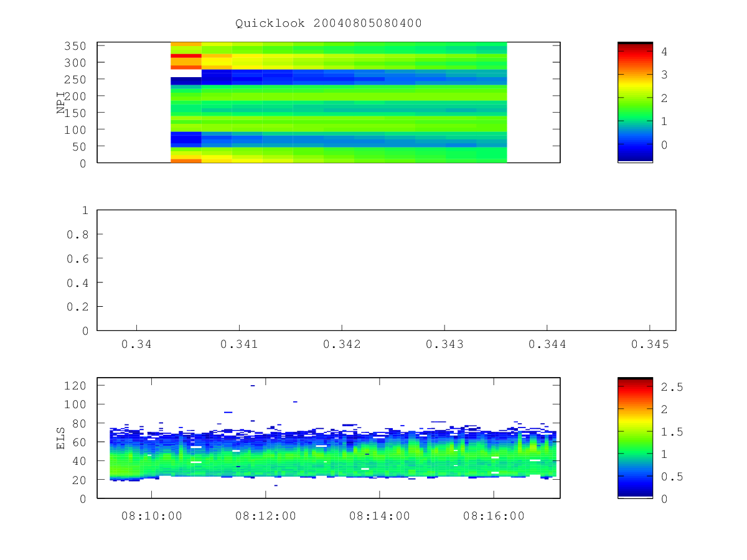Click the 2.5 label on ELS colorbar
Image resolution: width=747 pixels, height=560 pixels.
671,387
